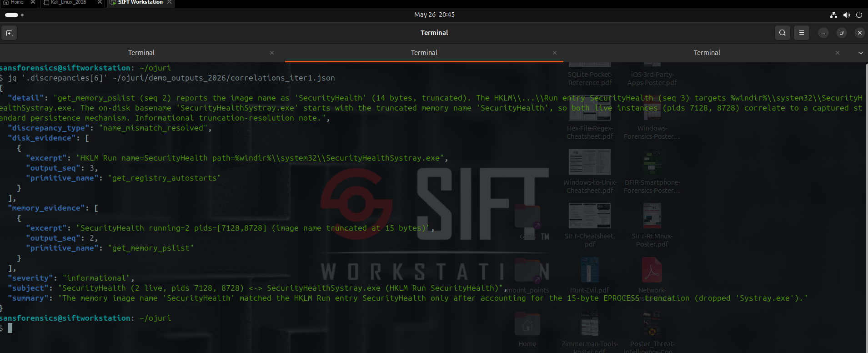Open the clock showing May 26 20:45

(x=434, y=15)
